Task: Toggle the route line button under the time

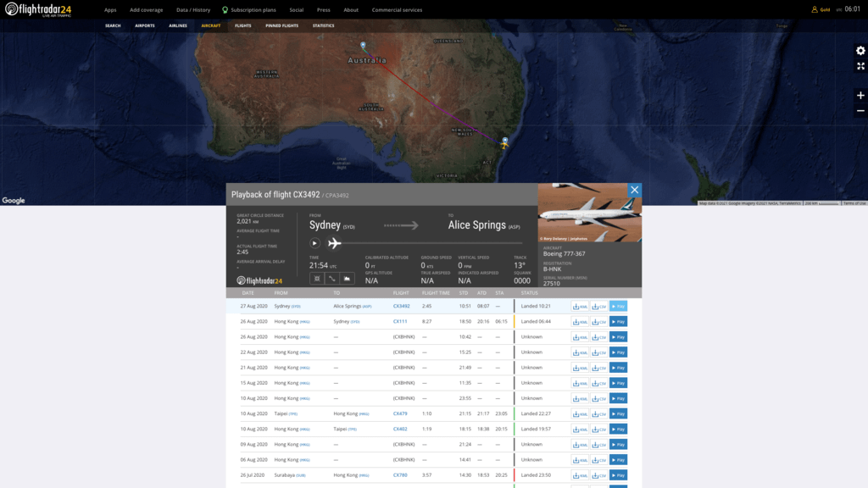Action: [x=331, y=278]
